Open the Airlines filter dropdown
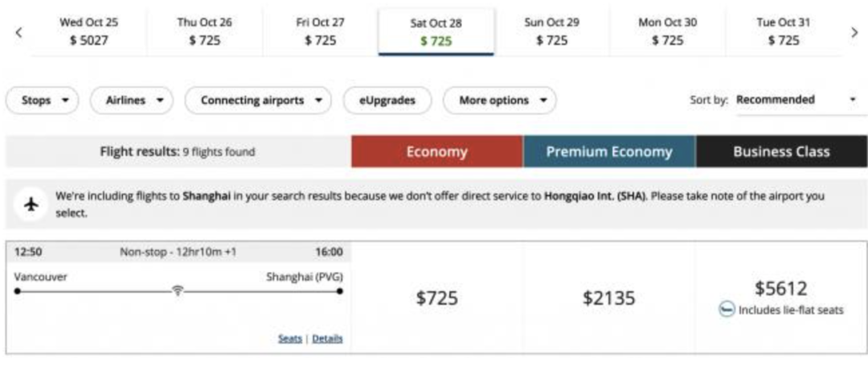 (x=138, y=101)
